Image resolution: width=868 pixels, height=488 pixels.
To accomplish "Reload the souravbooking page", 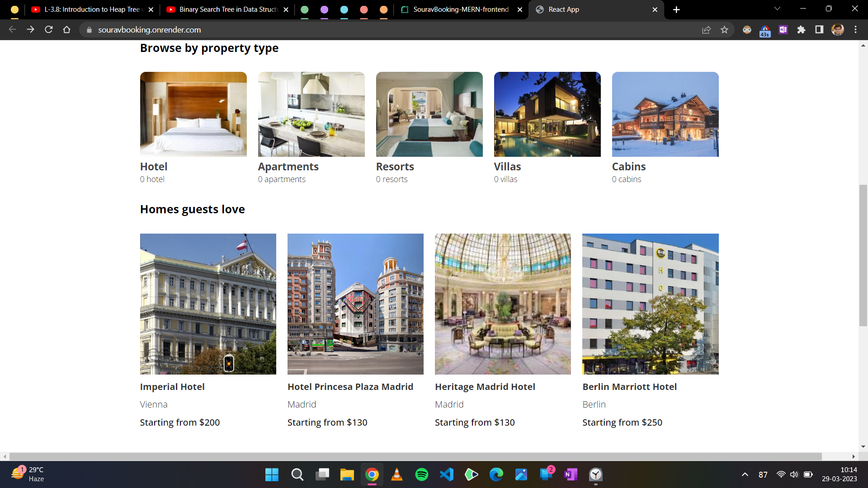I will (48, 30).
